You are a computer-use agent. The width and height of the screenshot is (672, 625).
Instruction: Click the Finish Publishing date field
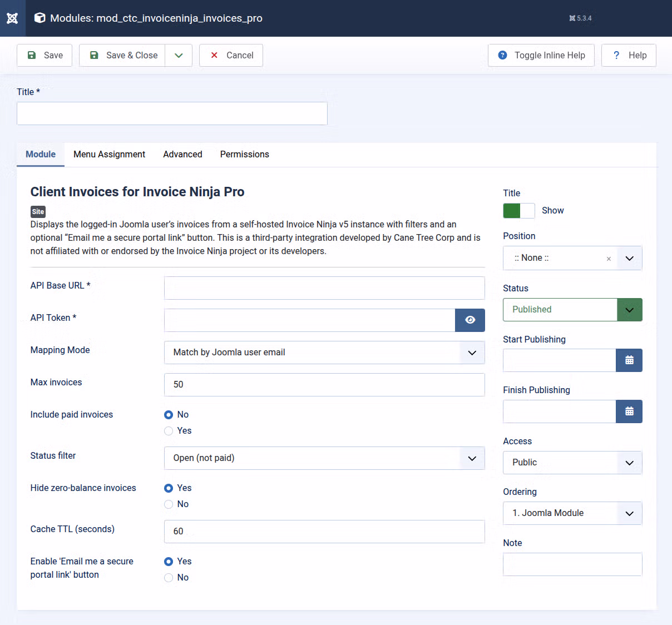[559, 411]
